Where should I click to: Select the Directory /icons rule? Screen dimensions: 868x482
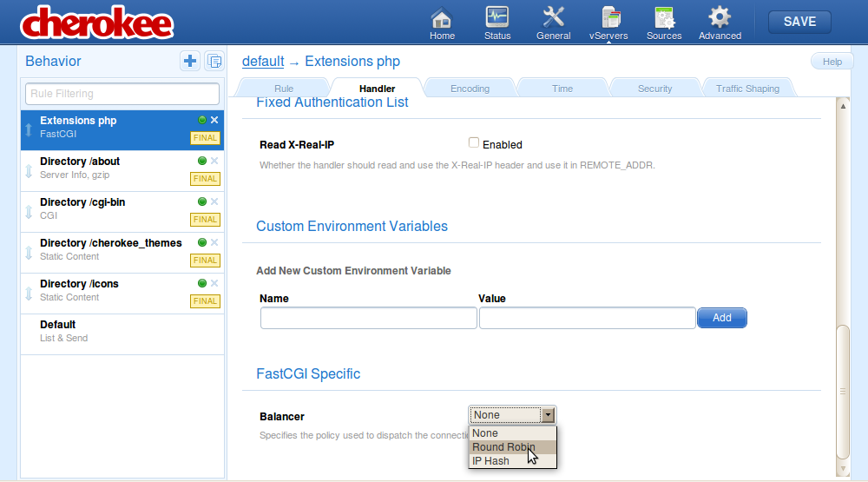point(122,294)
